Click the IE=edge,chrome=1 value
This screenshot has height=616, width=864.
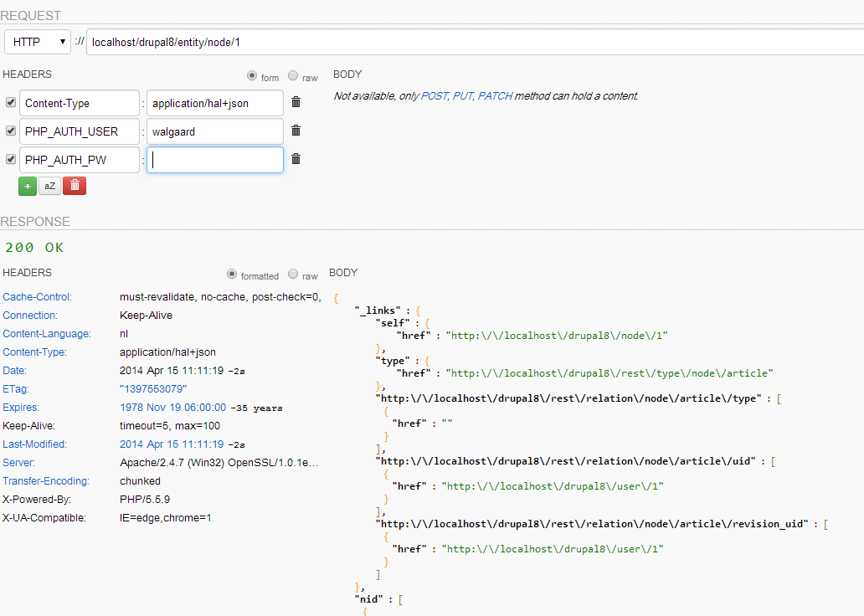pos(165,518)
